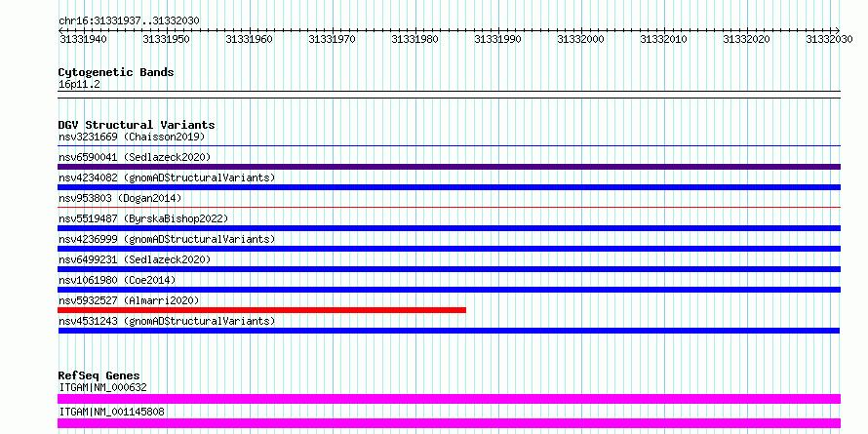Click ruler position 31331950

click(166, 39)
